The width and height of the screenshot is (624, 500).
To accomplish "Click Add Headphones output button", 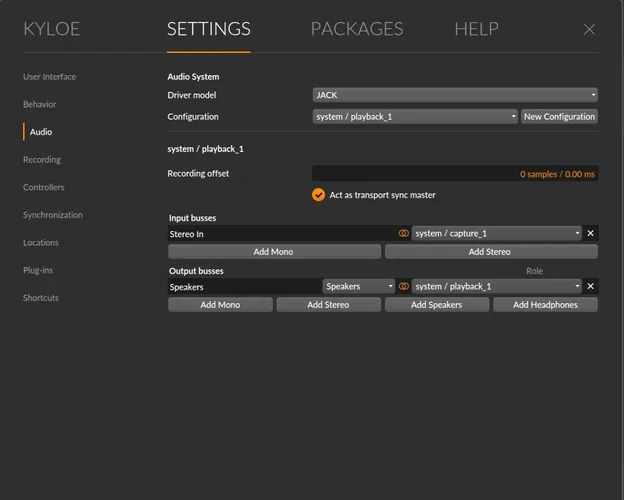I will [545, 305].
